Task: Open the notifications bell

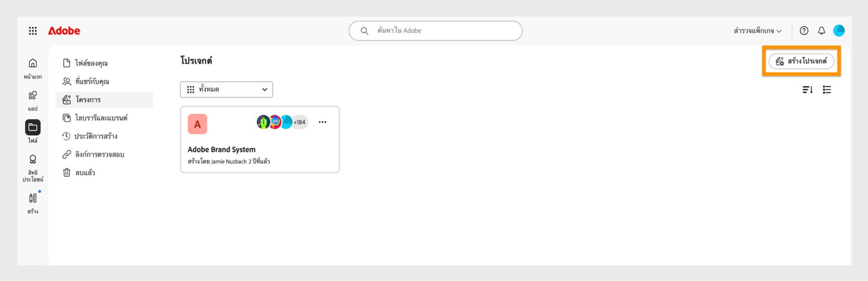Action: click(x=821, y=31)
